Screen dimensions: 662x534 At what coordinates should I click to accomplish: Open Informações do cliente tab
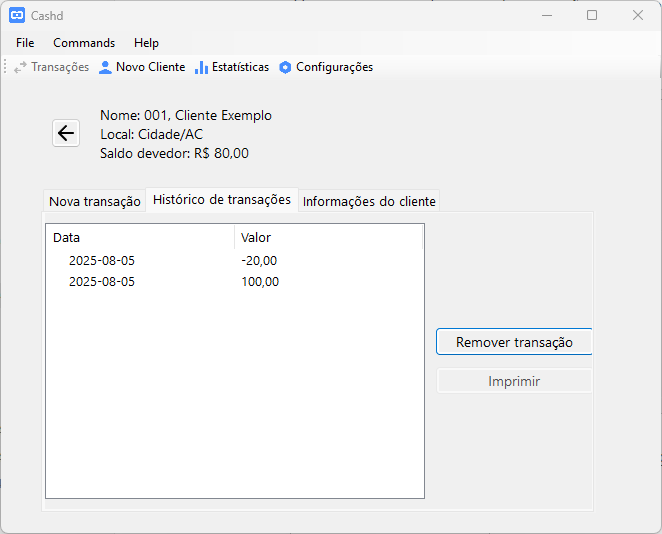[x=369, y=201]
